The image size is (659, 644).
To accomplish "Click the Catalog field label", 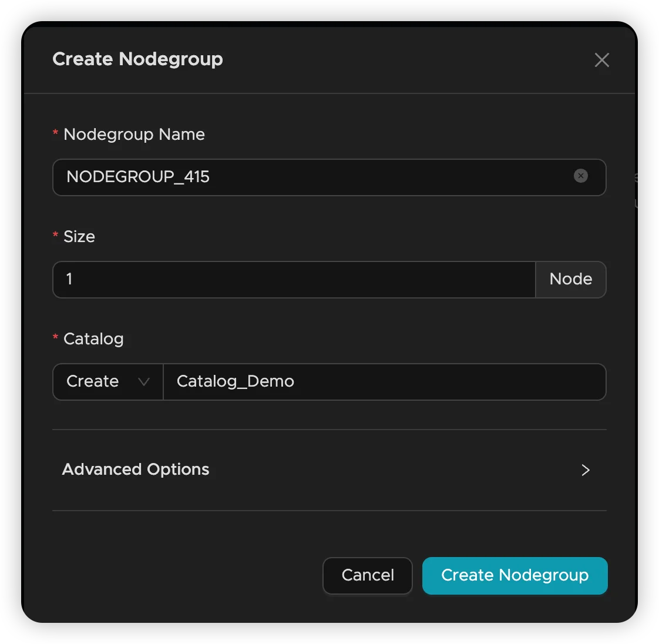I will [94, 338].
